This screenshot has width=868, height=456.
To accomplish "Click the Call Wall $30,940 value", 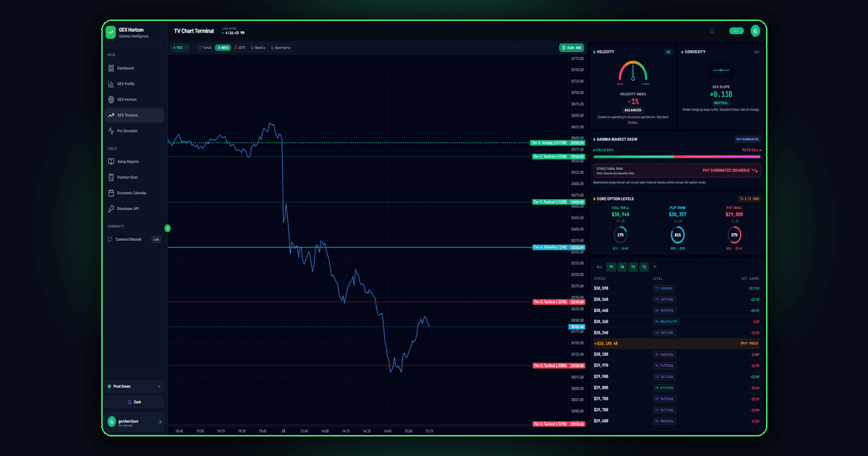I will (x=621, y=214).
